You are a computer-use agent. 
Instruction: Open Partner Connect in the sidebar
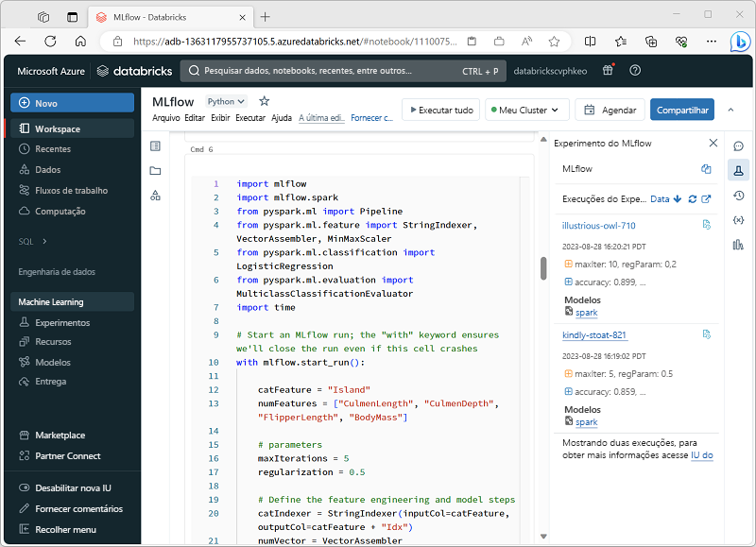(x=60, y=456)
